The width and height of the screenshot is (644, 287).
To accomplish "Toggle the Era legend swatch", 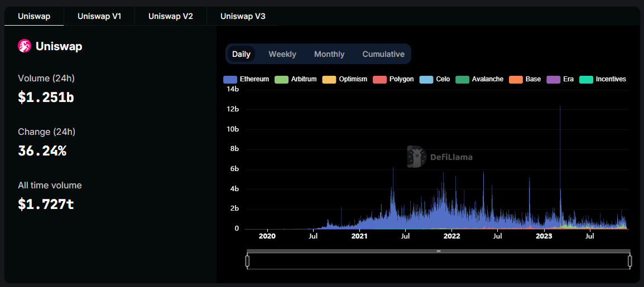I will point(554,80).
